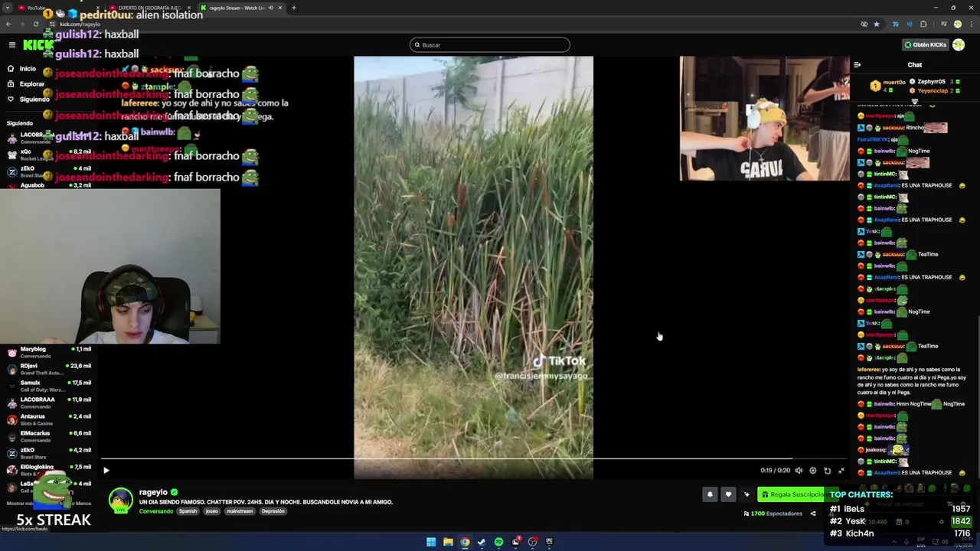The image size is (980, 551).
Task: Open Maryblog channel in sidebar
Action: pyautogui.click(x=47, y=352)
